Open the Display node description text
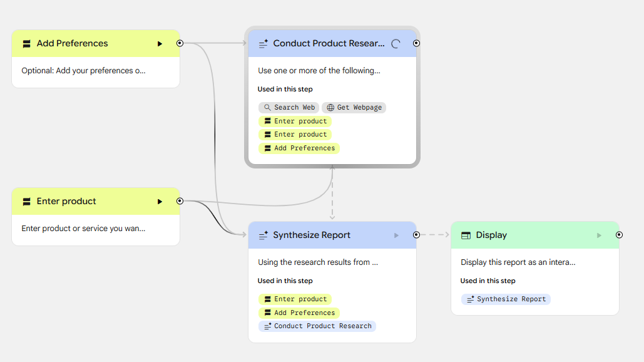Screen dimensions: 644x362 click(518, 262)
